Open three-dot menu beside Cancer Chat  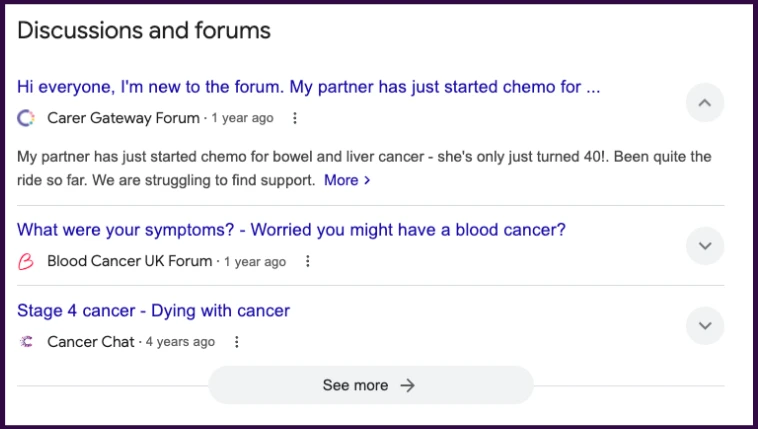[236, 342]
